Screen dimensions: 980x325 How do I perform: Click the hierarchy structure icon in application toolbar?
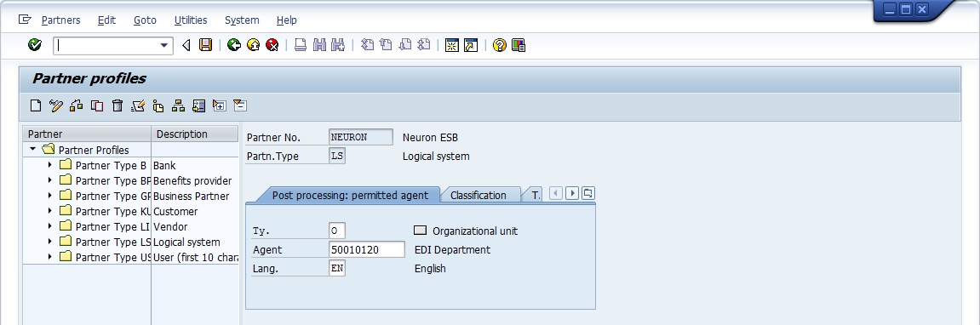(178, 105)
